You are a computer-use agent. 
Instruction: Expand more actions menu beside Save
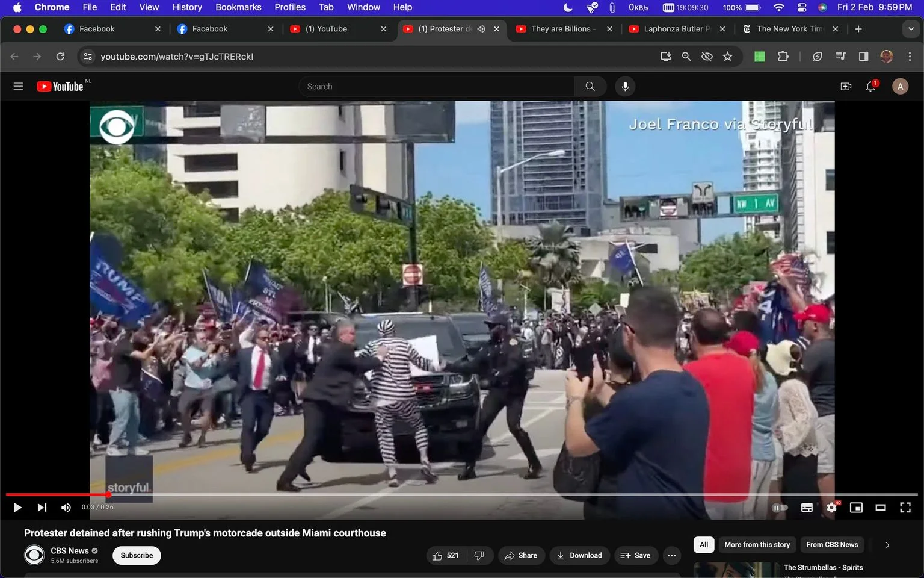tap(672, 555)
